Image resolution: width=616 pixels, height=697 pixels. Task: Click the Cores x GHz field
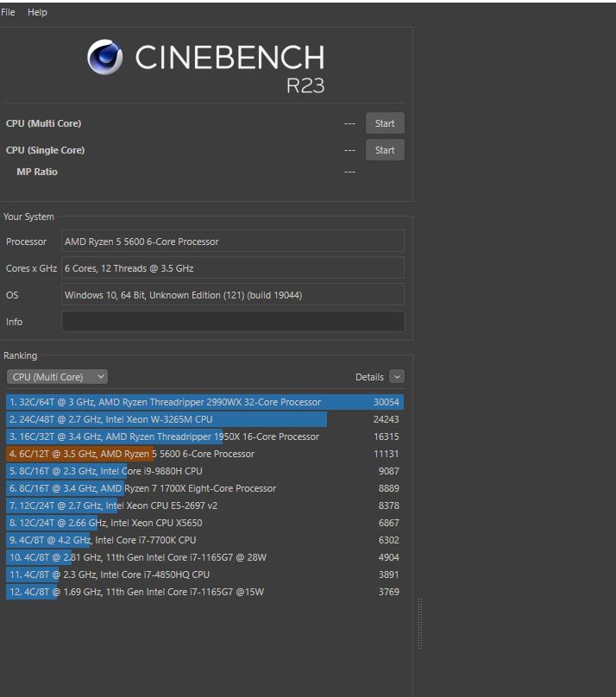[x=233, y=268]
